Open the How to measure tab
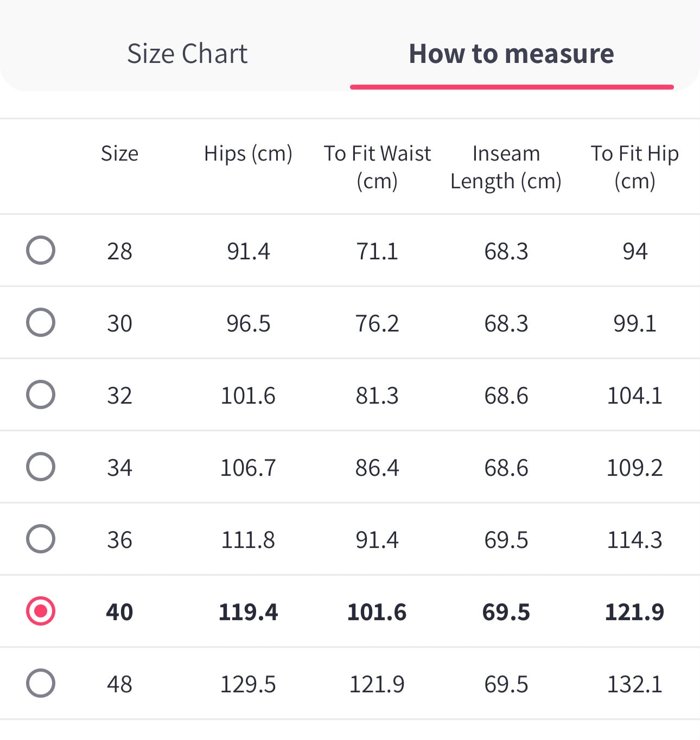Image resolution: width=700 pixels, height=740 pixels. coord(511,54)
